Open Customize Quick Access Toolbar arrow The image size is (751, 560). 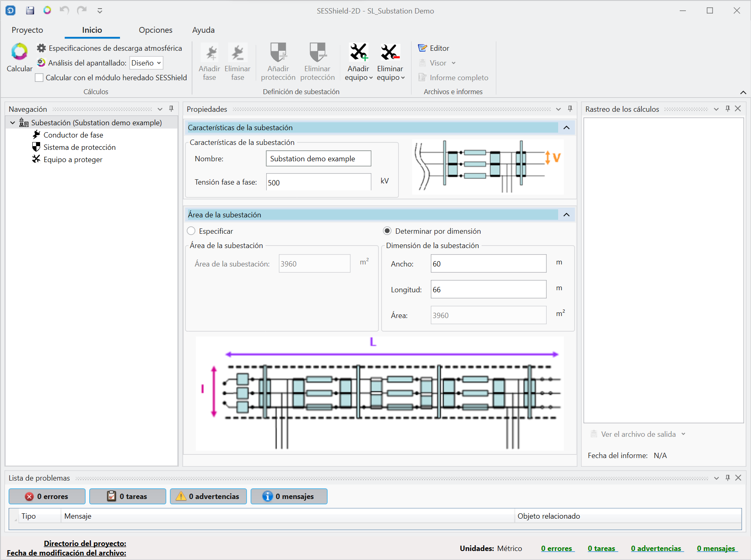coord(100,11)
